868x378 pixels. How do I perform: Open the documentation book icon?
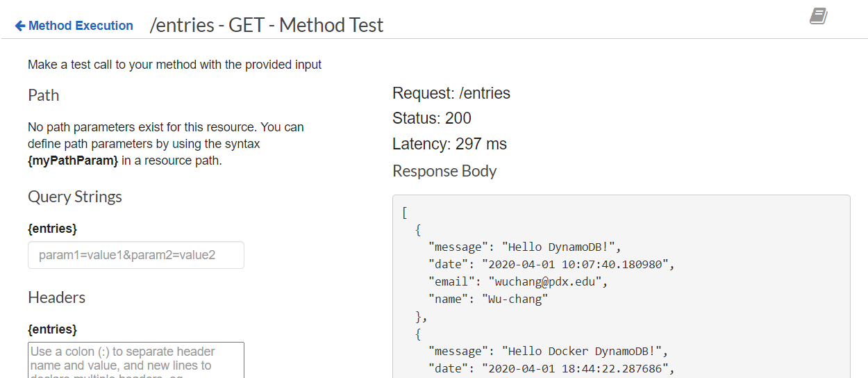coord(819,17)
